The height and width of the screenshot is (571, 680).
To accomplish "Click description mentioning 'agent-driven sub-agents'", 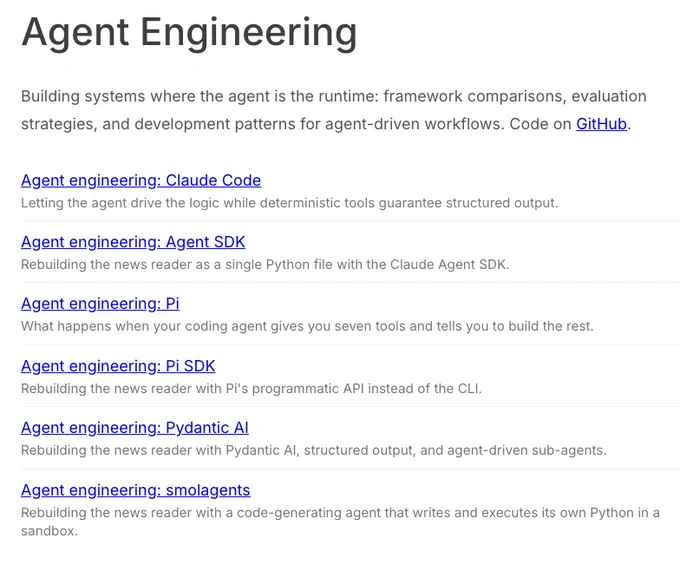I will pos(314,450).
